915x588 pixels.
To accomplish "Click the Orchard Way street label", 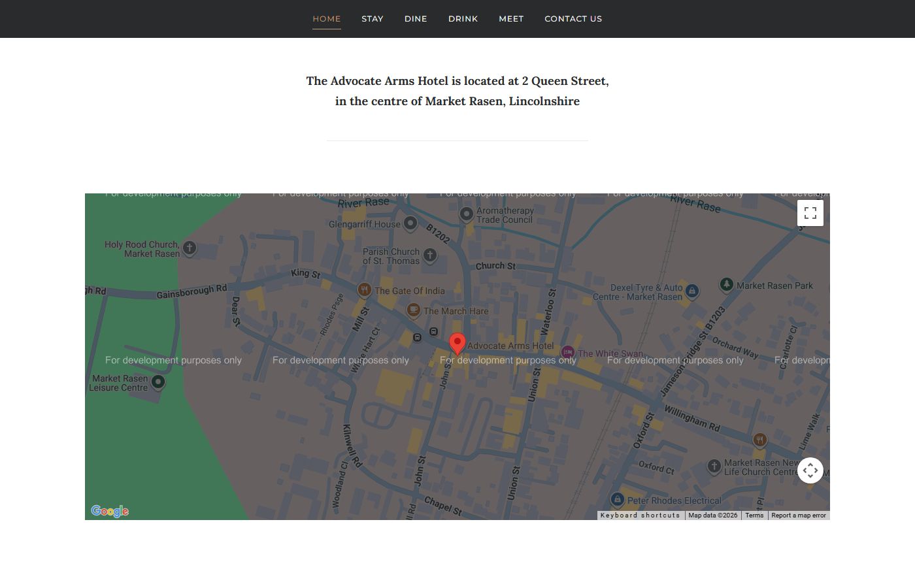I will pyautogui.click(x=735, y=348).
